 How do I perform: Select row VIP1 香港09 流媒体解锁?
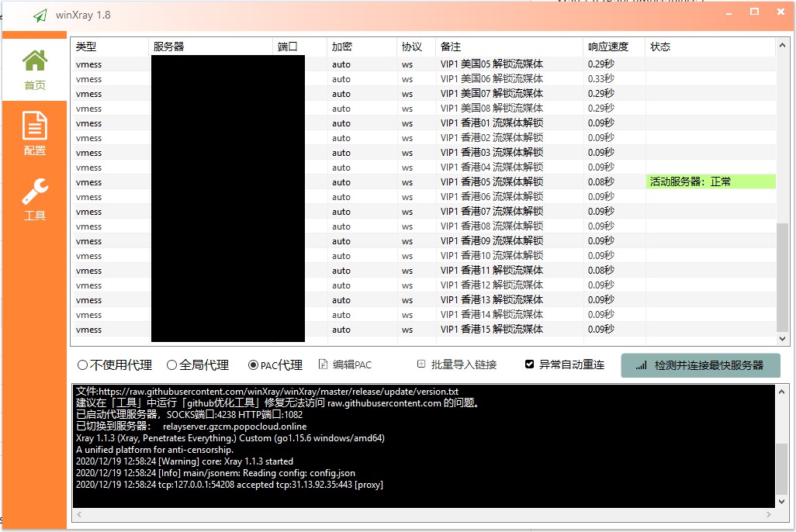[424, 240]
